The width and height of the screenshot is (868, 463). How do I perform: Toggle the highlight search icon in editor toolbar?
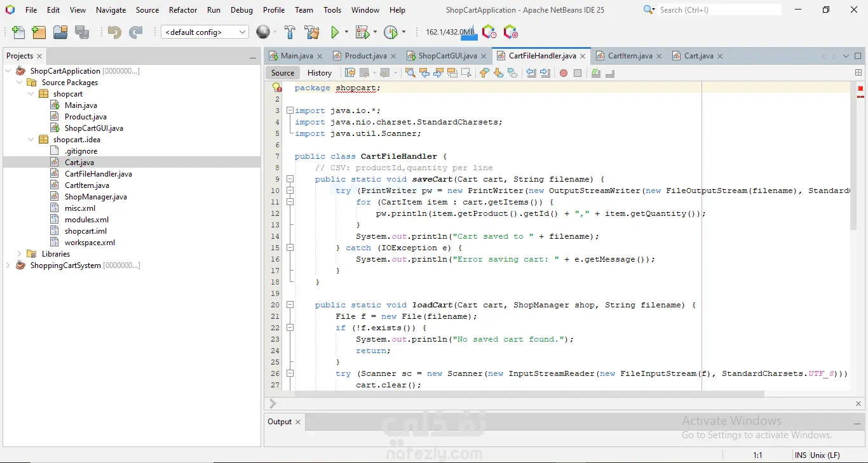tap(452, 73)
